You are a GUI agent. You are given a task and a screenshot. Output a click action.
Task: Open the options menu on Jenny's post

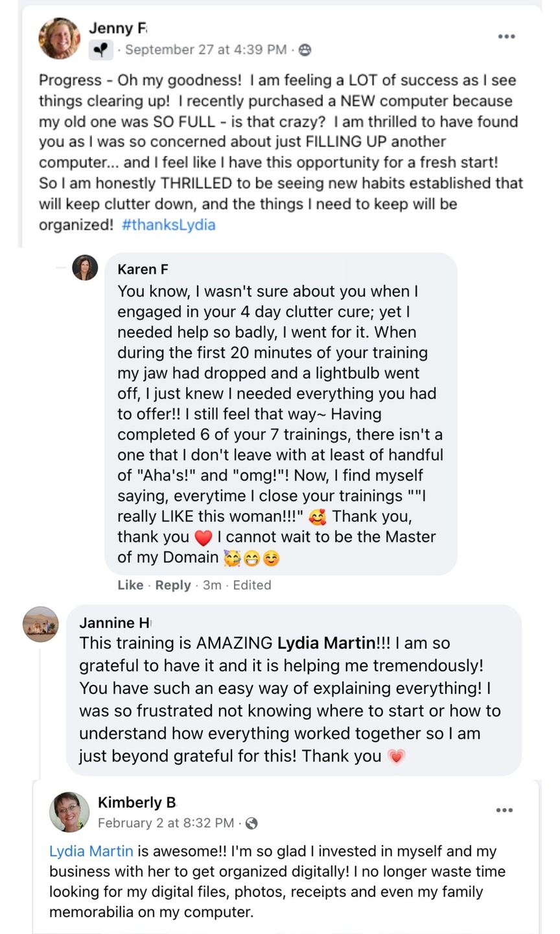506,36
